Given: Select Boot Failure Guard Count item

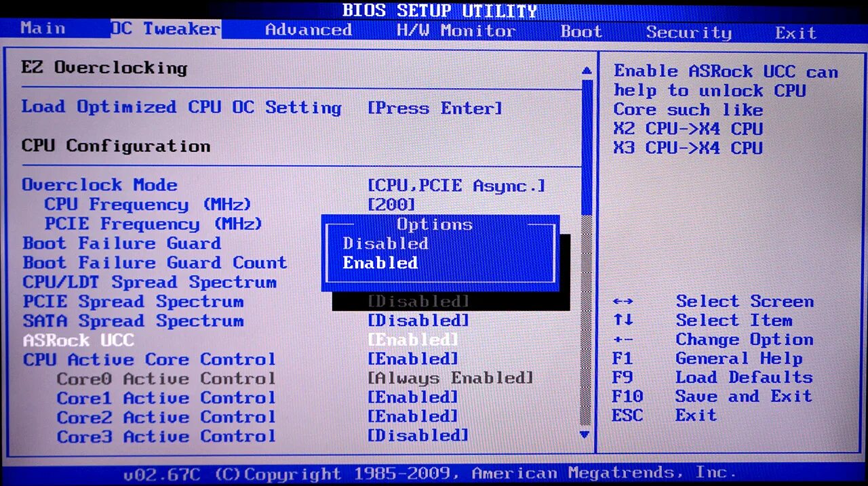Looking at the screenshot, I should [155, 262].
